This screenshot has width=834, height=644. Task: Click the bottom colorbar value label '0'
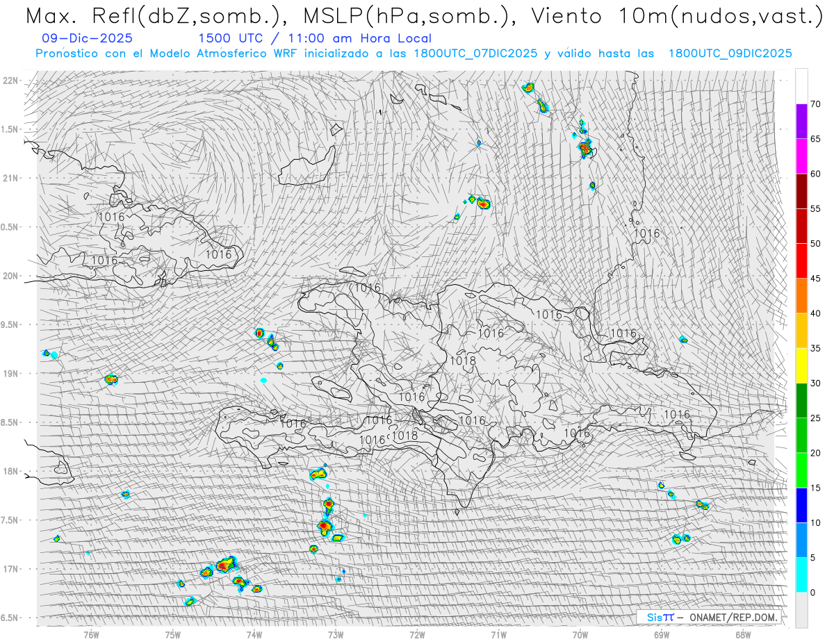tap(812, 592)
